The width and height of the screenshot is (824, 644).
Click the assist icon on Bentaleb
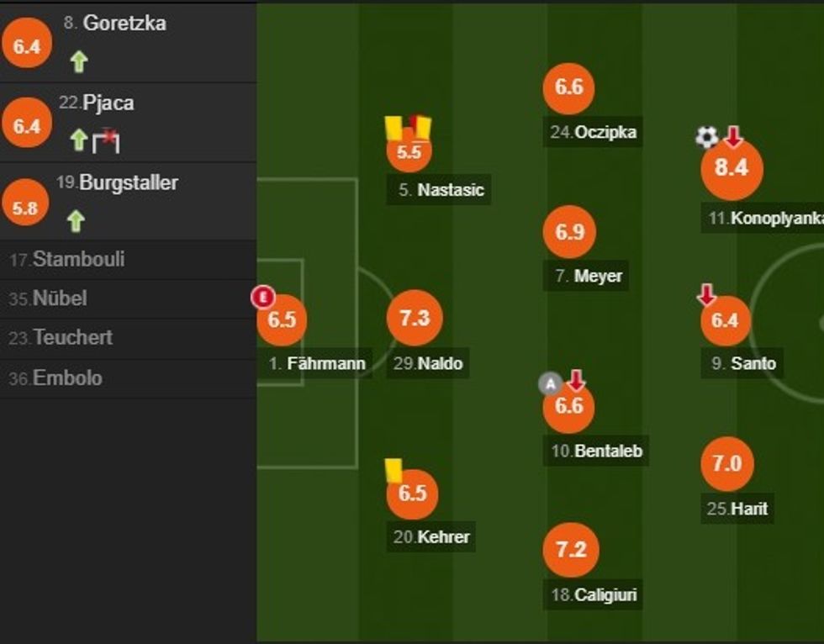(x=549, y=385)
